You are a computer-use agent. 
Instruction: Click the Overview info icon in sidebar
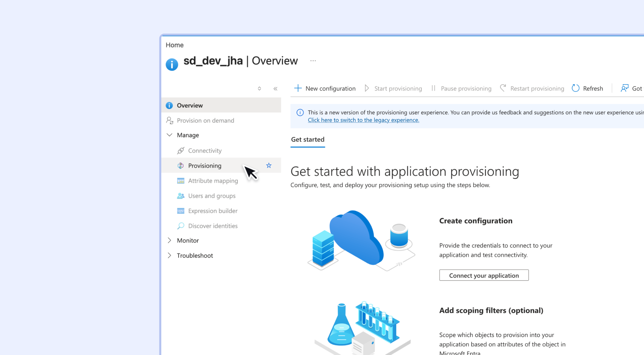[169, 105]
